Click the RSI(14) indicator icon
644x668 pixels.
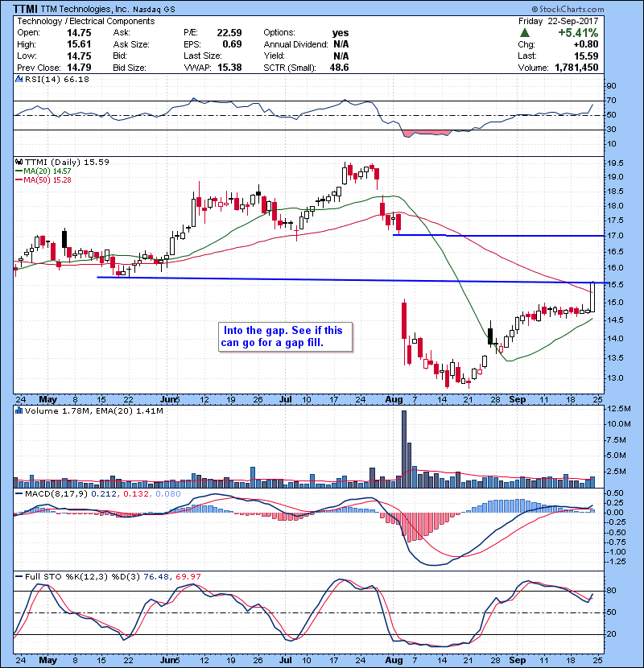(19, 79)
